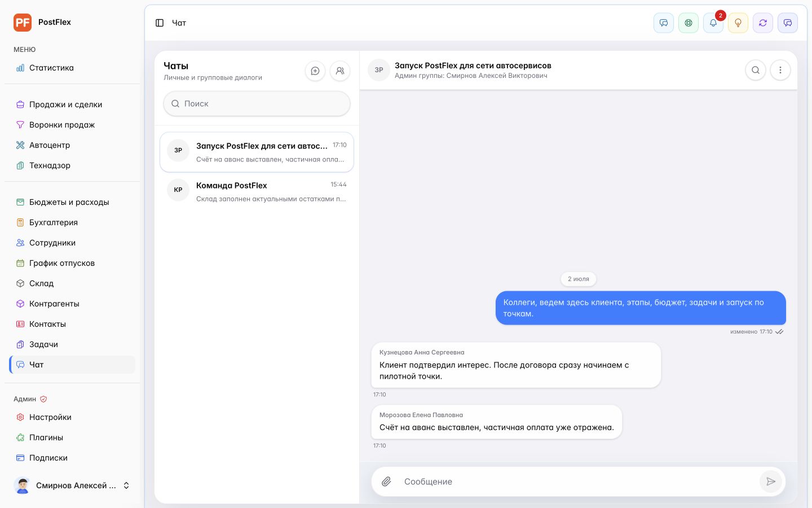Screen dimensions: 812x508
Task: Click the people icon beside Сотрудники
Action: coord(20,243)
